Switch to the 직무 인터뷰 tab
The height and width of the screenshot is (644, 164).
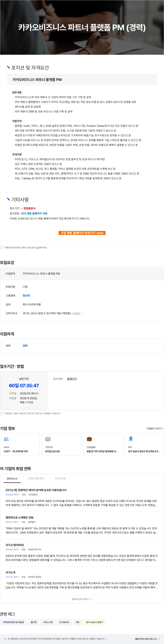60,478
